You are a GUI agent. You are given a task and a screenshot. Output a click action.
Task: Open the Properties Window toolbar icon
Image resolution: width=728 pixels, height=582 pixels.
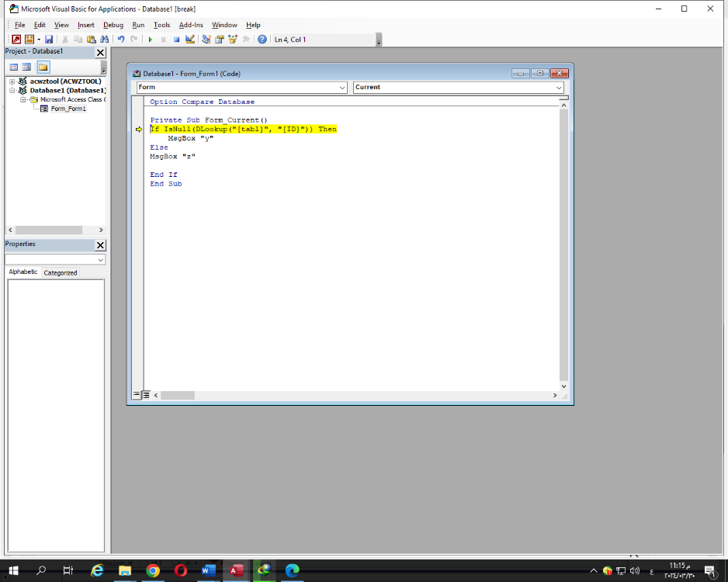220,40
